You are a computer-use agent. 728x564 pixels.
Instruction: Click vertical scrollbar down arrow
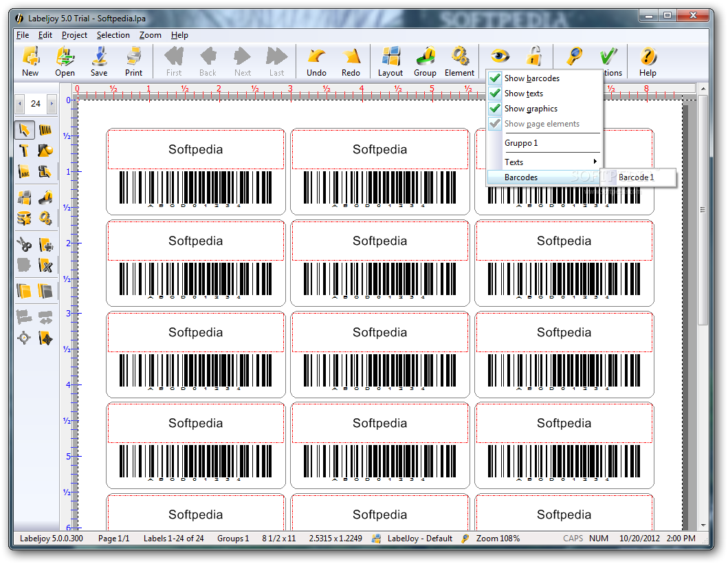703,525
